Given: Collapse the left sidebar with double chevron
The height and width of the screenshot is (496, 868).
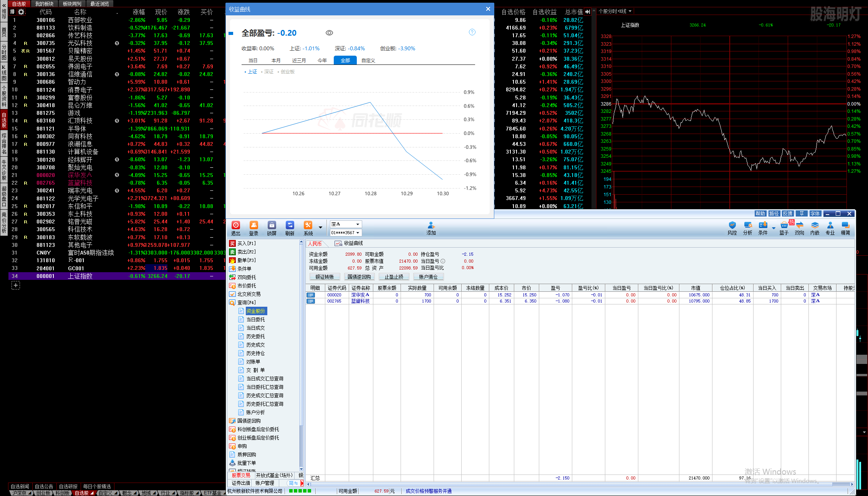Looking at the screenshot, I should pyautogui.click(x=4, y=5).
